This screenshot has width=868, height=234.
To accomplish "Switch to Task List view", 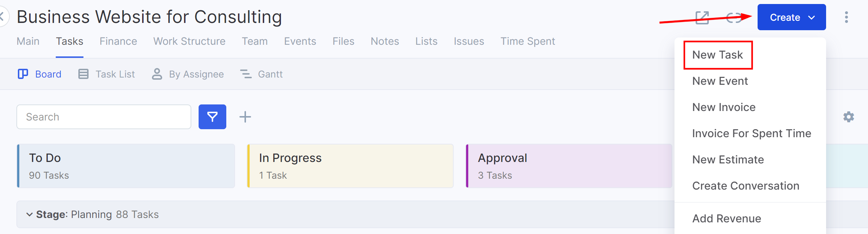I will 107,74.
